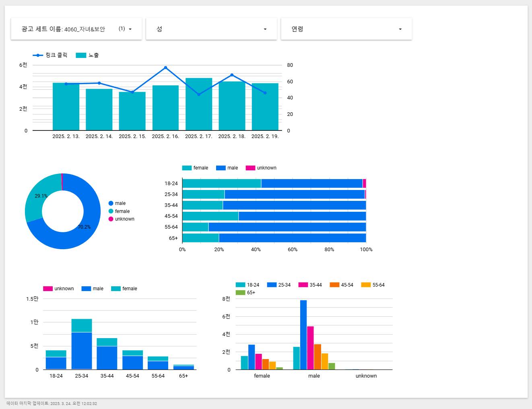Viewport: 532px width, 409px height.
Task: Click the 45-54 legend of the gender chart
Action: [342, 285]
